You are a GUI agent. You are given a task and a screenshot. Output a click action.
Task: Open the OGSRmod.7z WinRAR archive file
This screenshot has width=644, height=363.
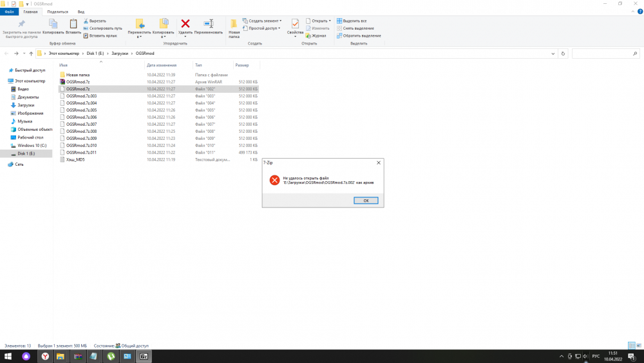click(x=77, y=82)
